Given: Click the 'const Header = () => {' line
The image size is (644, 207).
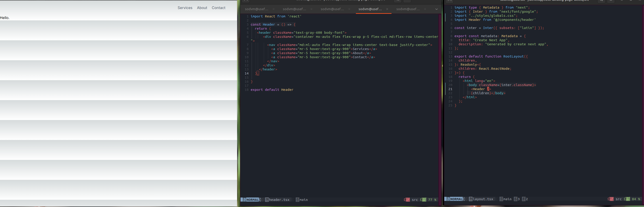Looking at the screenshot, I should coord(273,24).
